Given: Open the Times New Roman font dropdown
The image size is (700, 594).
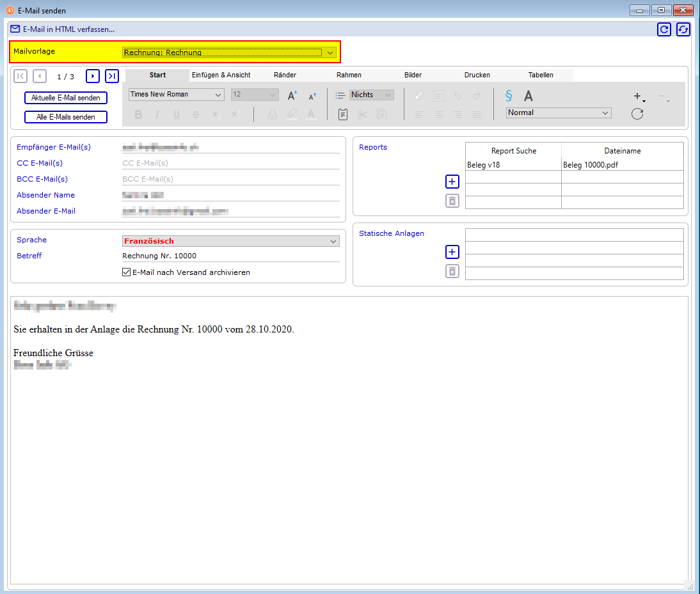Looking at the screenshot, I should (x=218, y=95).
